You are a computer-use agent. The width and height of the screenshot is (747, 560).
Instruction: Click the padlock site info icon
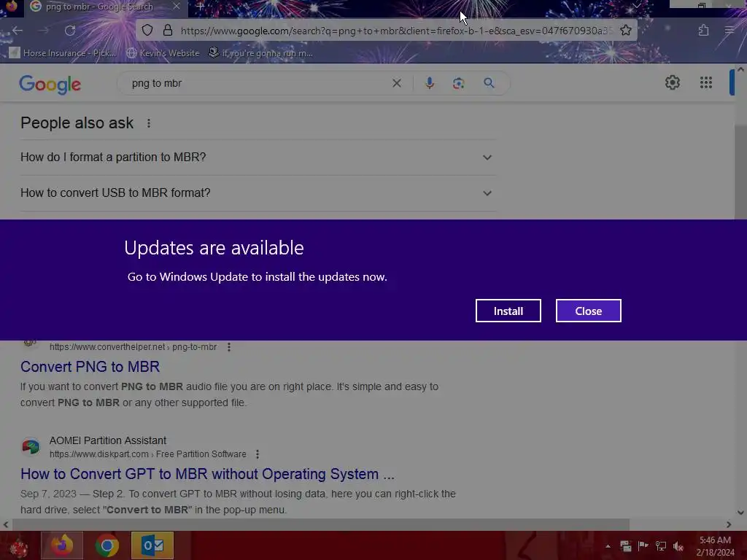coord(168,31)
